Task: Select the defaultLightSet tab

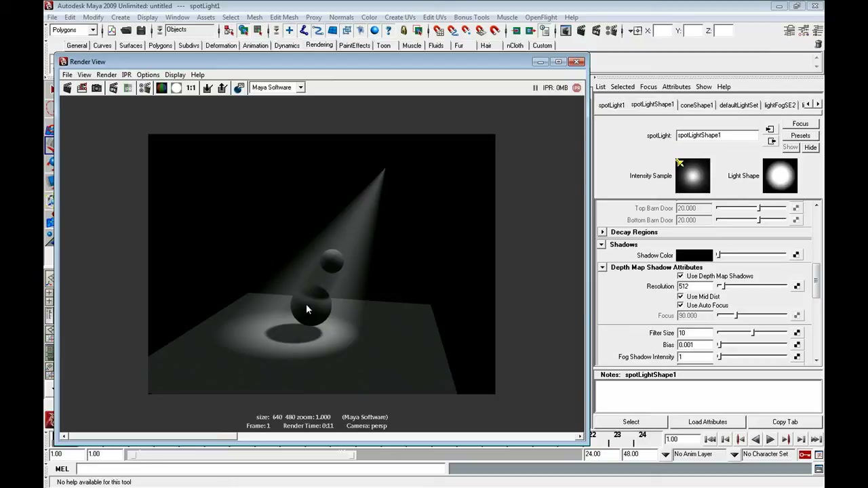Action: 738,105
